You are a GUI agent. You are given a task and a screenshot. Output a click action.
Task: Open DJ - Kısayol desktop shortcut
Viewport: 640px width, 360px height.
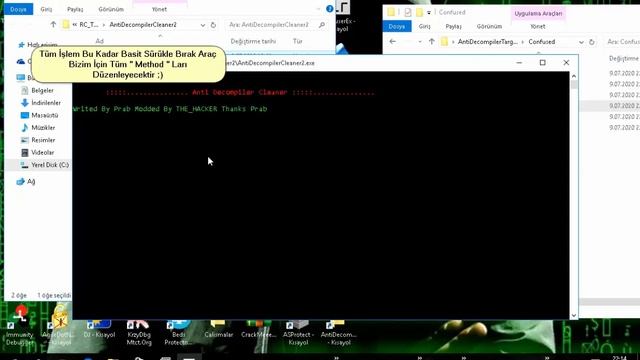(x=99, y=329)
